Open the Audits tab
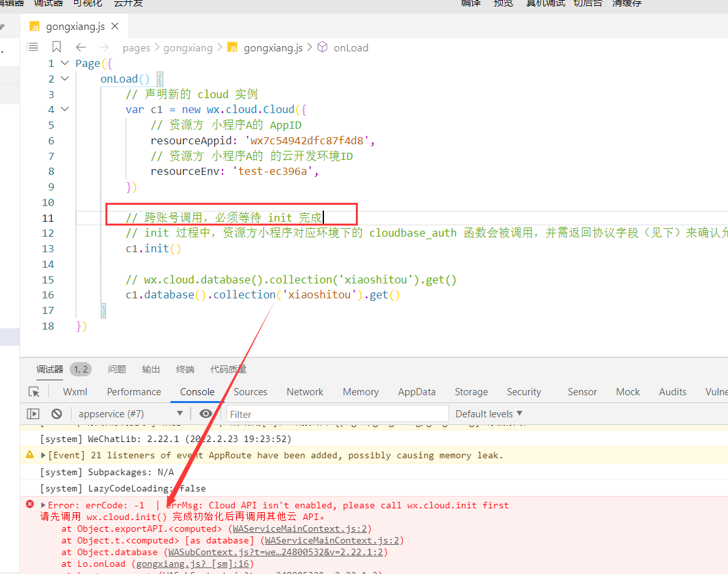Image resolution: width=728 pixels, height=574 pixels. point(673,391)
